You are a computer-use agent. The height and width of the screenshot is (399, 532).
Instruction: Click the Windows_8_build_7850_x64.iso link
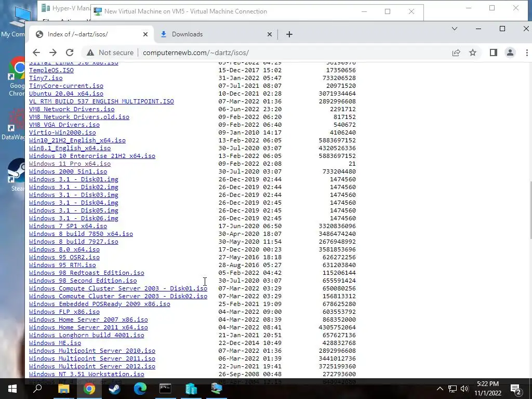81,234
